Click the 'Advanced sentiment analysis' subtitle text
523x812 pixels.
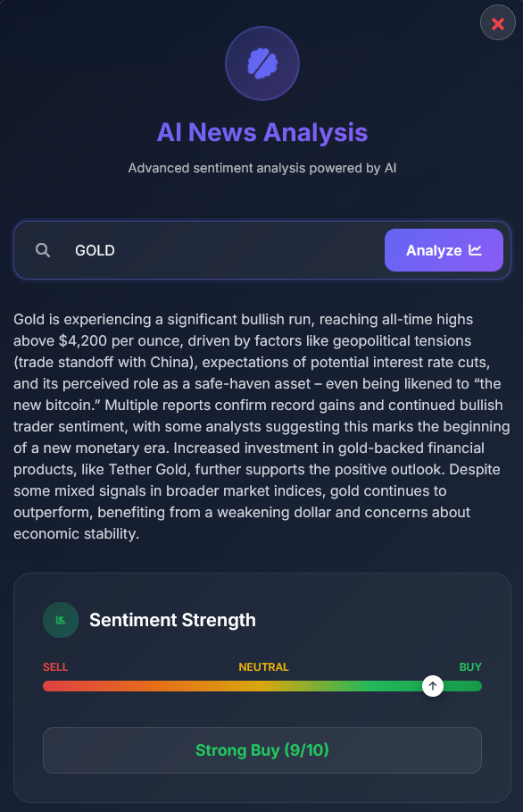click(x=261, y=168)
